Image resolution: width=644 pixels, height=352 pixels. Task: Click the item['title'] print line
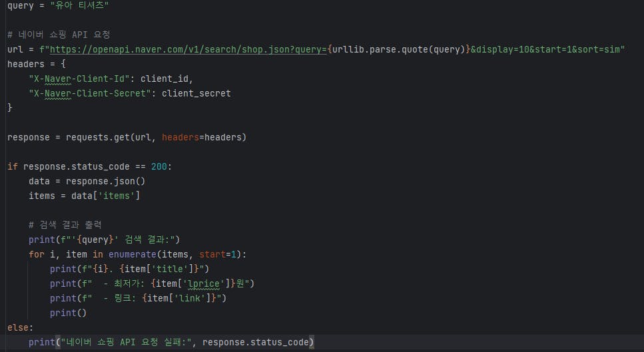click(x=129, y=269)
